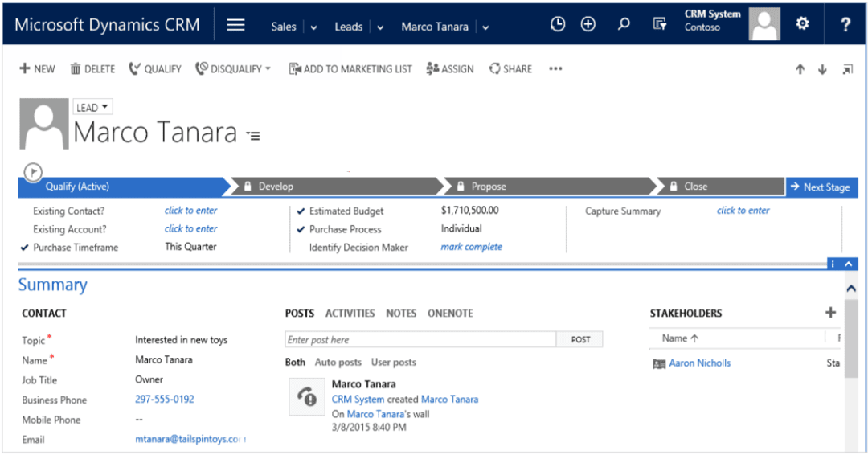868x455 pixels.
Task: Click the vertical page scrollbar
Action: 851,338
